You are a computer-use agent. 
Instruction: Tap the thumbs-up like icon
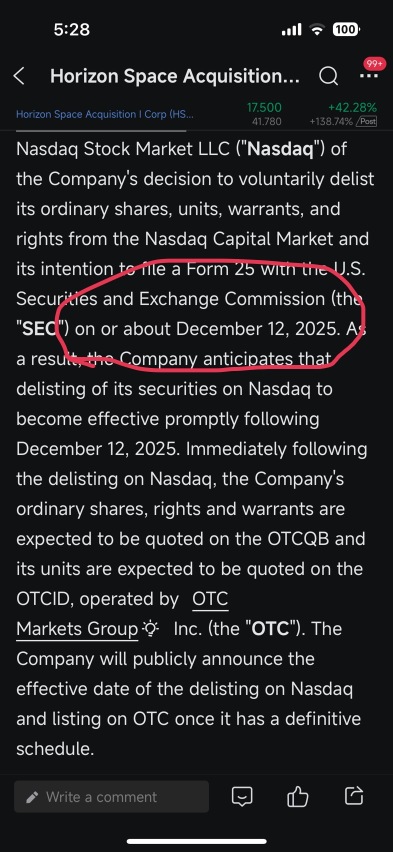pos(297,797)
